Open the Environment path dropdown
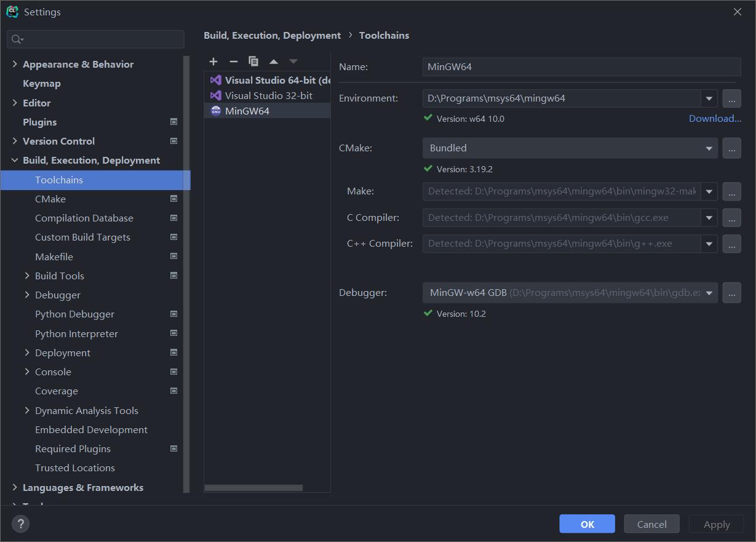756x542 pixels. [x=709, y=98]
